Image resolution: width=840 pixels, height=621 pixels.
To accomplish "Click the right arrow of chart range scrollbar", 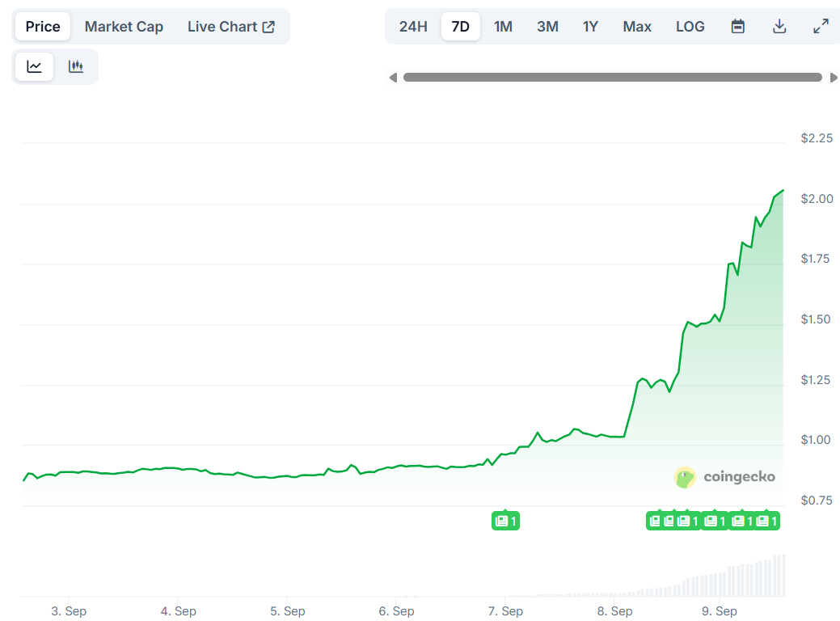I will 833,78.
